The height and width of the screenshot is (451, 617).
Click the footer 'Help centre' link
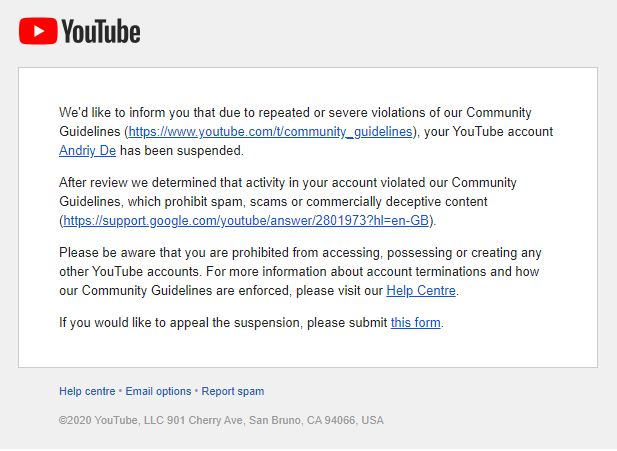(87, 391)
